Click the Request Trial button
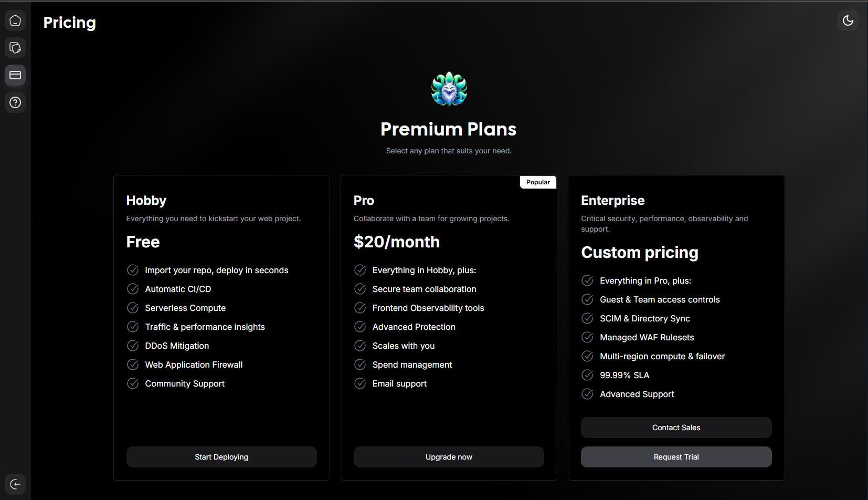The height and width of the screenshot is (500, 868). 676,457
